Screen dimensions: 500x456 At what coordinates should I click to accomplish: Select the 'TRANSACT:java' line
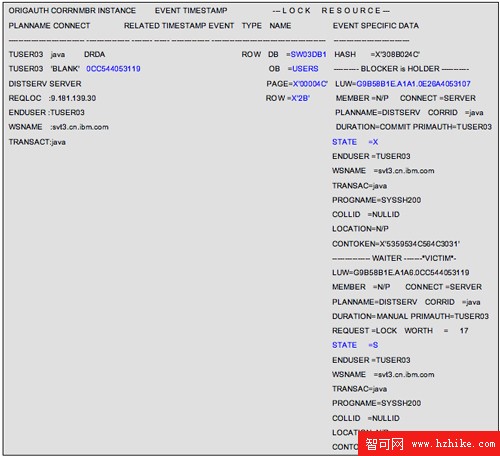tap(37, 142)
